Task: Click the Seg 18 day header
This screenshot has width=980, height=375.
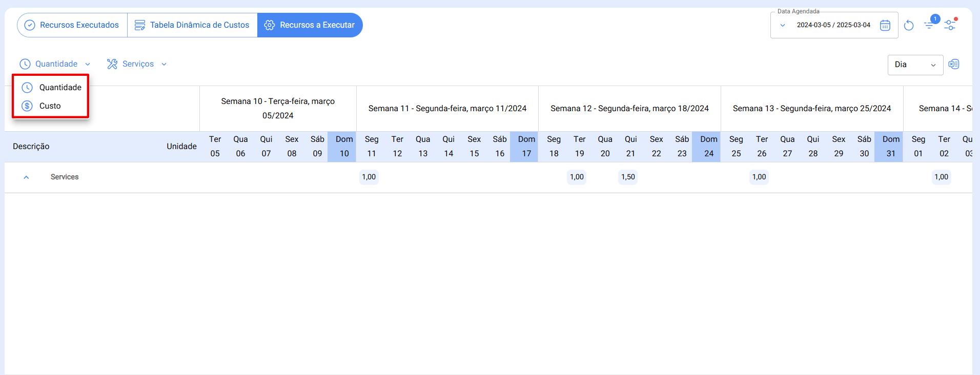Action: (554, 147)
